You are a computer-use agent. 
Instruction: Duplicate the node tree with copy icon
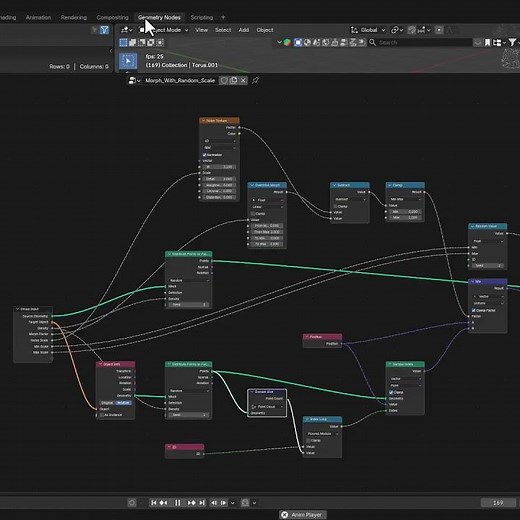[234, 80]
